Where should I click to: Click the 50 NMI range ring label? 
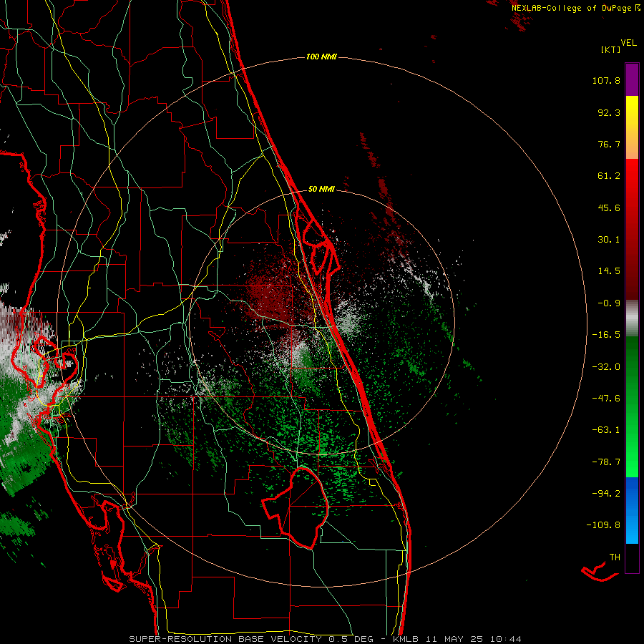[321, 189]
